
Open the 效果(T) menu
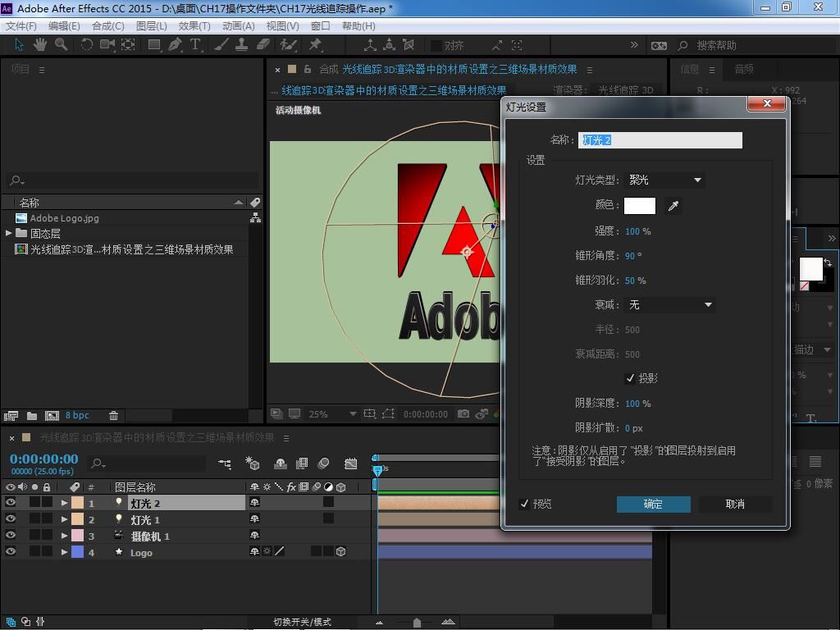click(x=194, y=25)
